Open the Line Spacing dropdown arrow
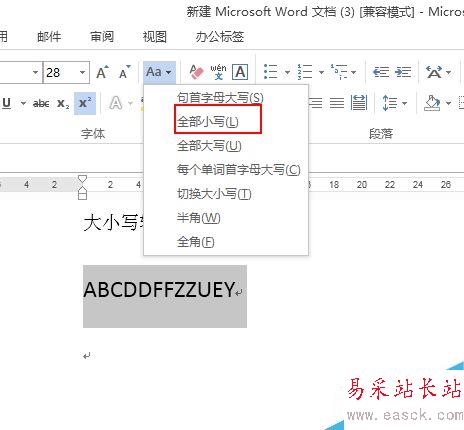 pyautogui.click(x=405, y=103)
